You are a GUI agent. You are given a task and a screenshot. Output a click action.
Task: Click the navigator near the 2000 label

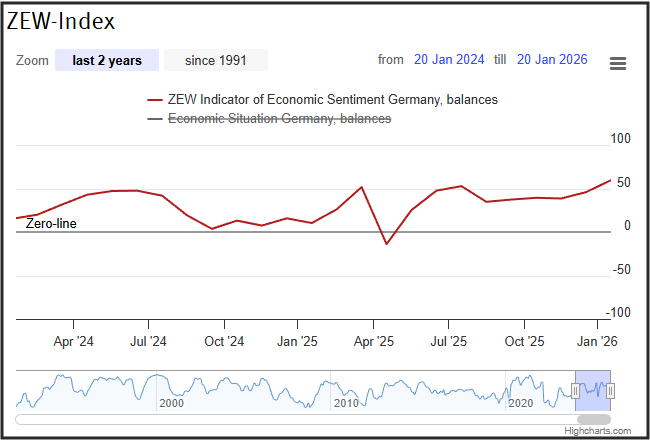170,390
